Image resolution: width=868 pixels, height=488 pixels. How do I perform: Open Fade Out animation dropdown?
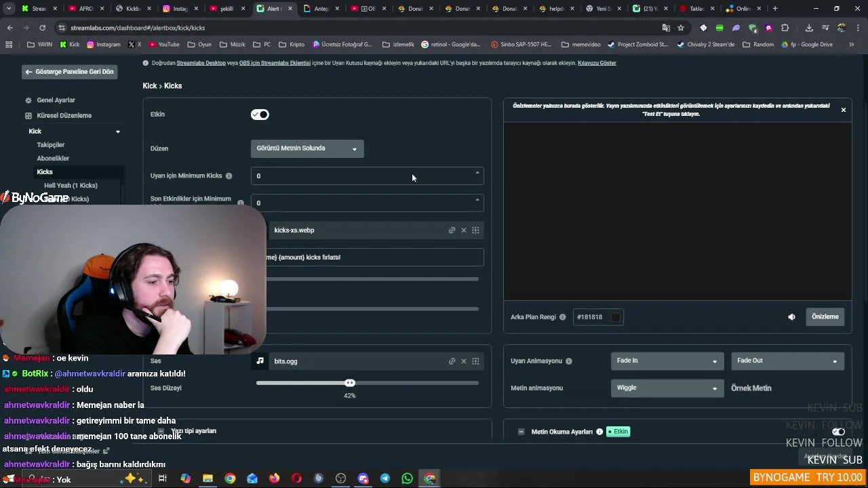click(x=787, y=361)
